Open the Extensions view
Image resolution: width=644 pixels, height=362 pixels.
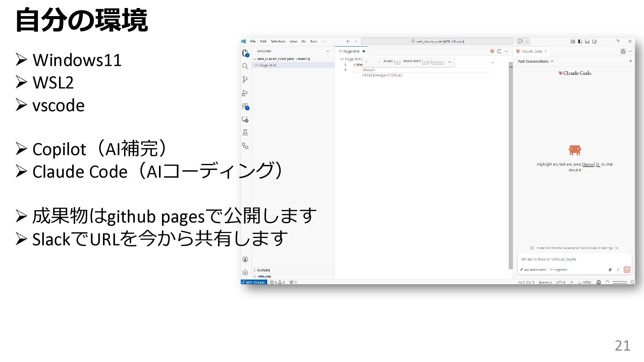coord(245,106)
